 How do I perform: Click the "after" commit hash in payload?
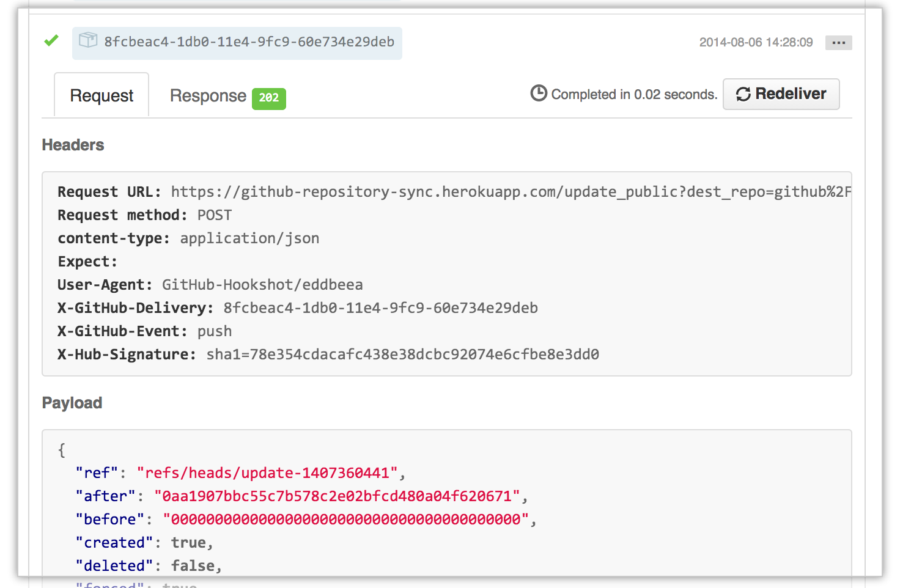337,496
